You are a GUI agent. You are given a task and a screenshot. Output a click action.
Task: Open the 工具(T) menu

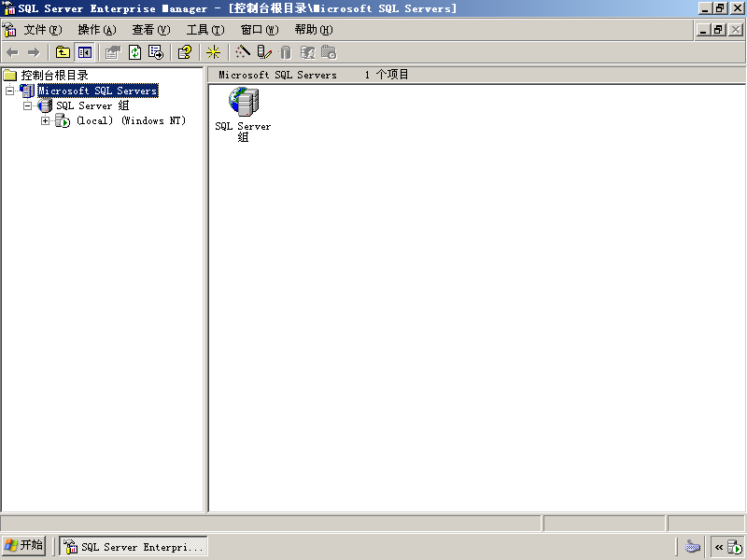(205, 30)
